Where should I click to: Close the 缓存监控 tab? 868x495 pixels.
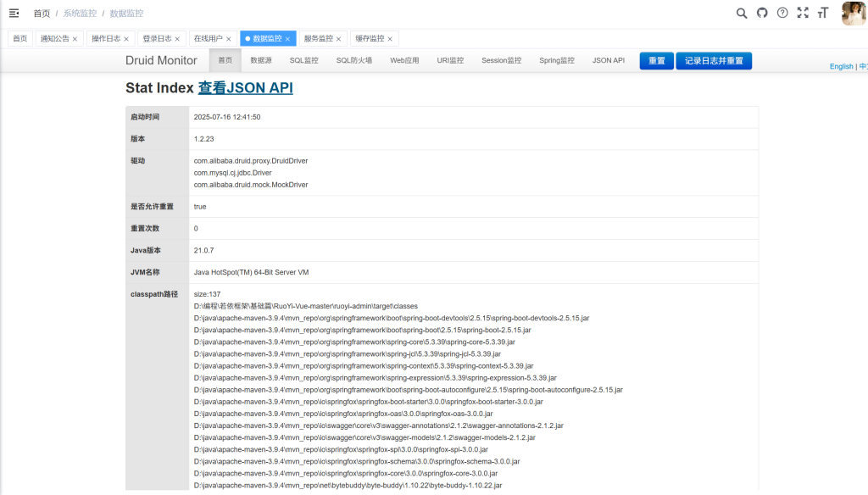[x=391, y=39]
